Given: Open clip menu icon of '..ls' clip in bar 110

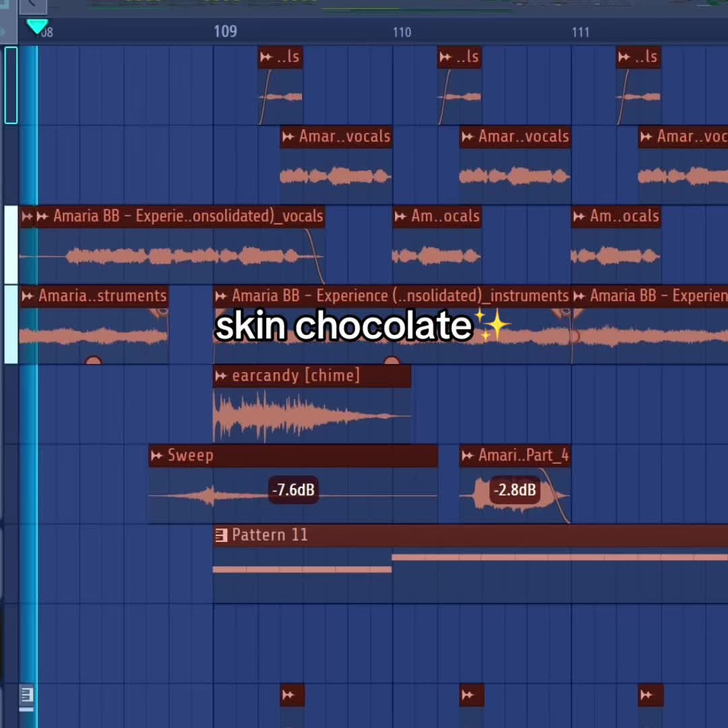Looking at the screenshot, I should [x=446, y=57].
